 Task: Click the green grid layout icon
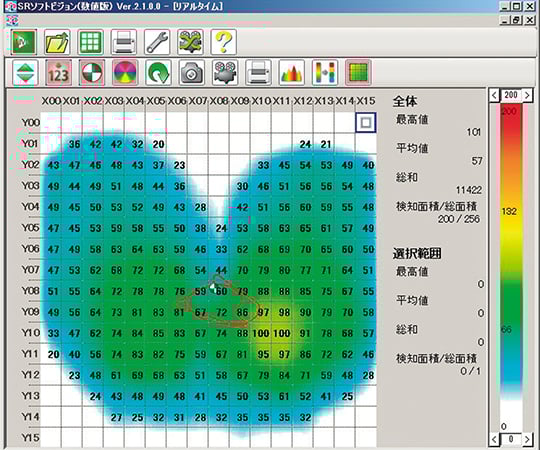90,42
